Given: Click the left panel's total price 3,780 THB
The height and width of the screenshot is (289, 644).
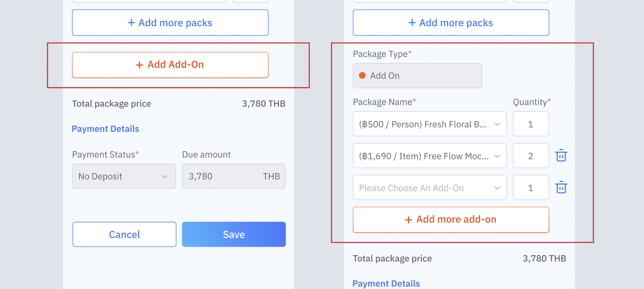Looking at the screenshot, I should tap(263, 104).
